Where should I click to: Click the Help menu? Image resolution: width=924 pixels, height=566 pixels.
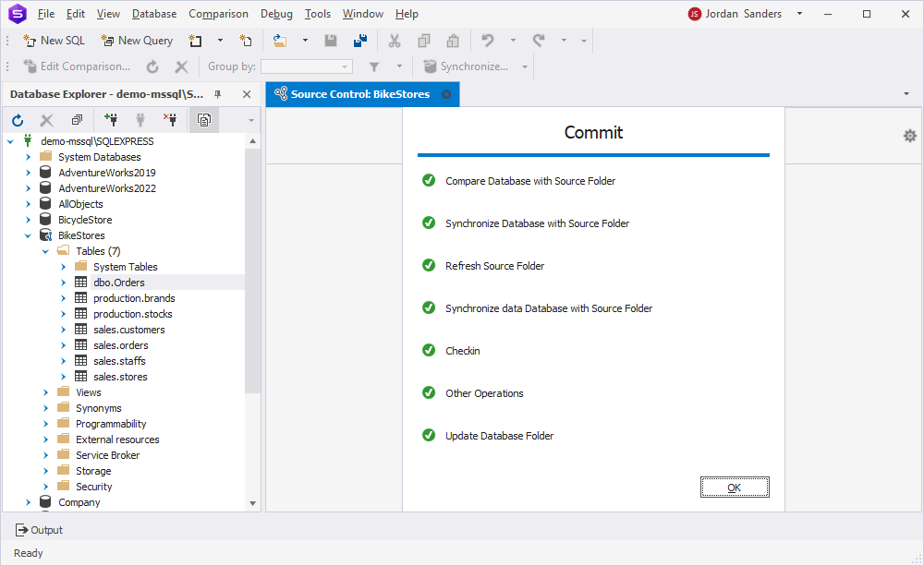point(407,14)
